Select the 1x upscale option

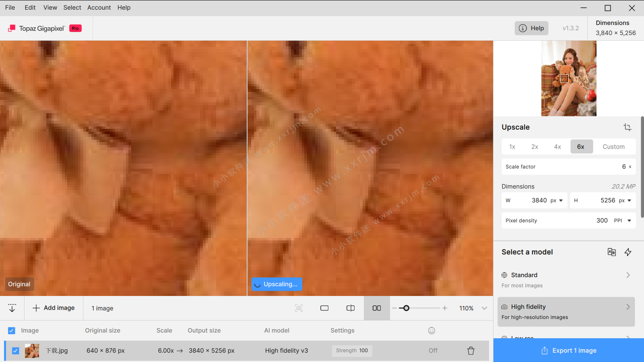click(512, 147)
